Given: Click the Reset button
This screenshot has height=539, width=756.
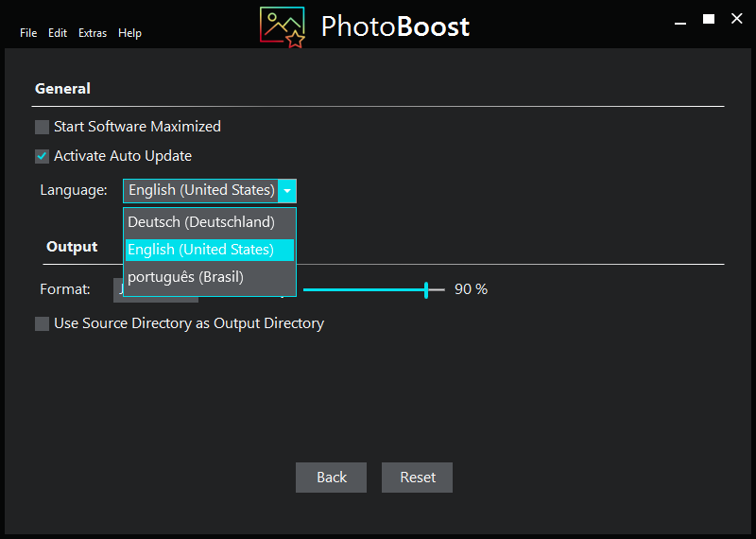Looking at the screenshot, I should click(417, 478).
